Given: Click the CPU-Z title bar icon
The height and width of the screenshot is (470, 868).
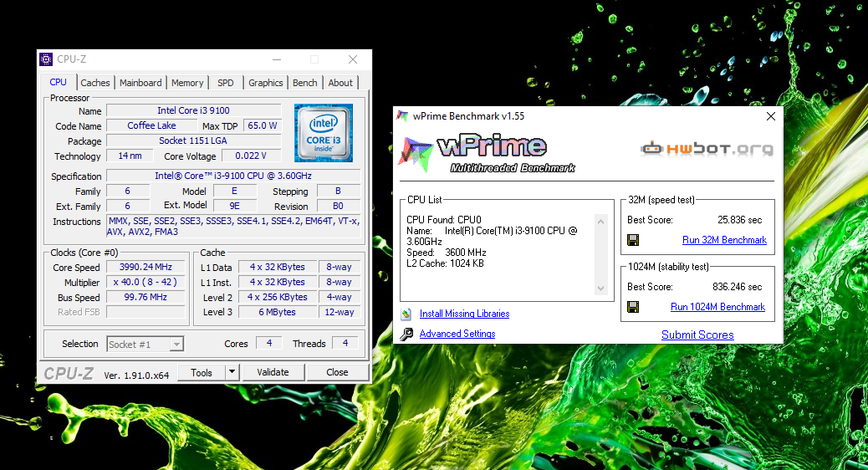Looking at the screenshot, I should pos(46,59).
